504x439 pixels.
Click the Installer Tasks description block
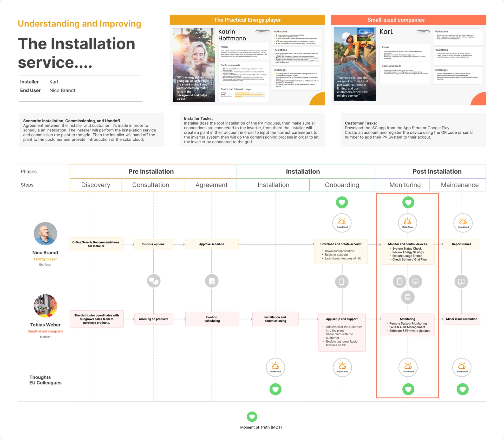click(252, 130)
